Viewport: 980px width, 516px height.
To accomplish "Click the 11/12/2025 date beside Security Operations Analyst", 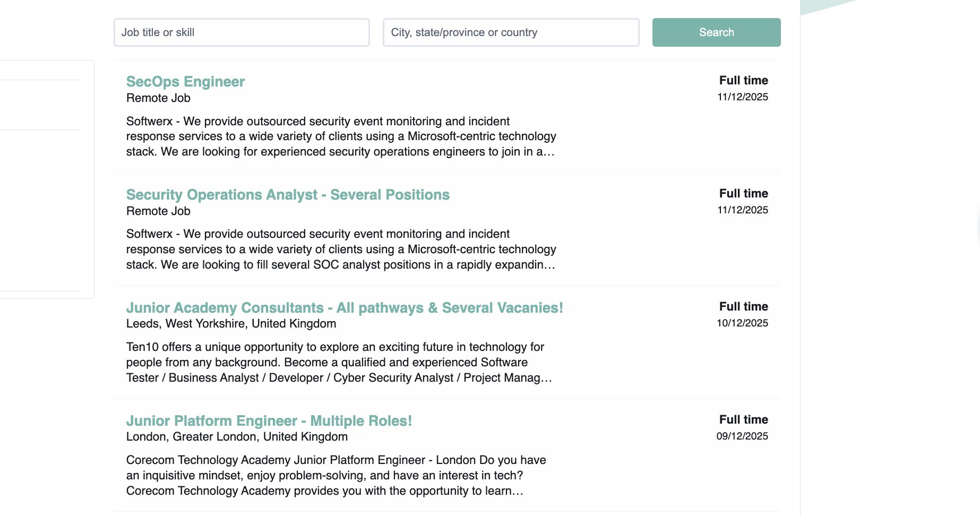I will coord(742,210).
